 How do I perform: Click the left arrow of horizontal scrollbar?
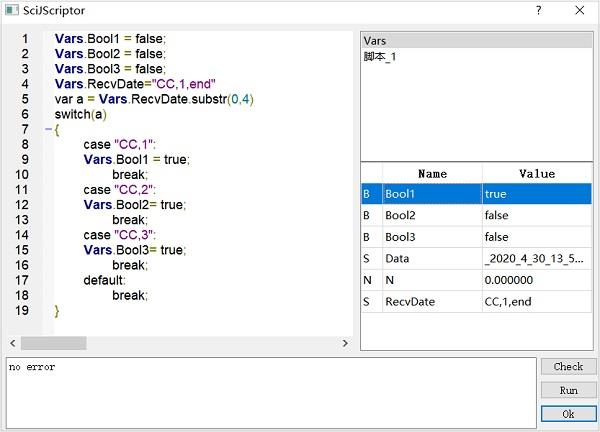tap(12, 343)
